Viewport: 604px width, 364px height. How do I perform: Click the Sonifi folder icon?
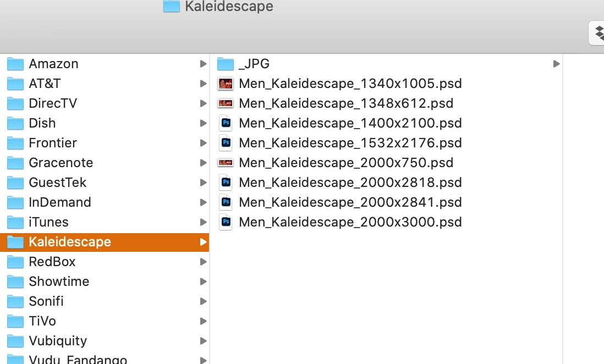(15, 302)
